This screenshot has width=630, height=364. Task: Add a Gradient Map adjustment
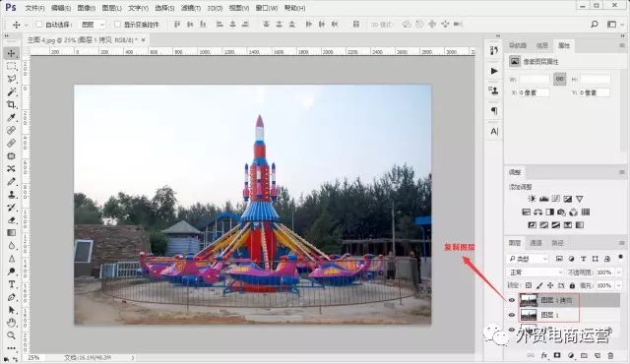pos(580,225)
